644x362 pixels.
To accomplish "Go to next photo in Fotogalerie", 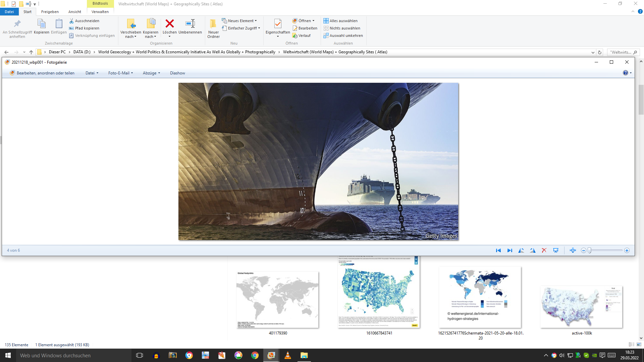I will pyautogui.click(x=510, y=250).
